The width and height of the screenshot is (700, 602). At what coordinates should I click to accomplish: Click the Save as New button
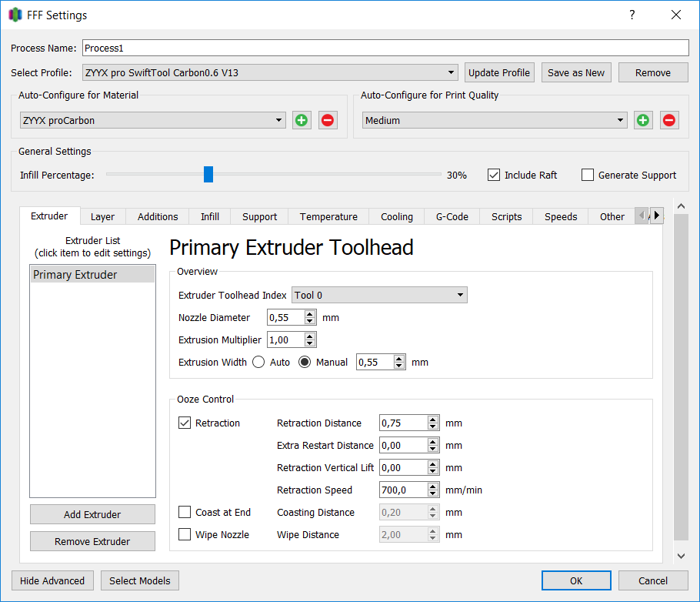(x=575, y=72)
